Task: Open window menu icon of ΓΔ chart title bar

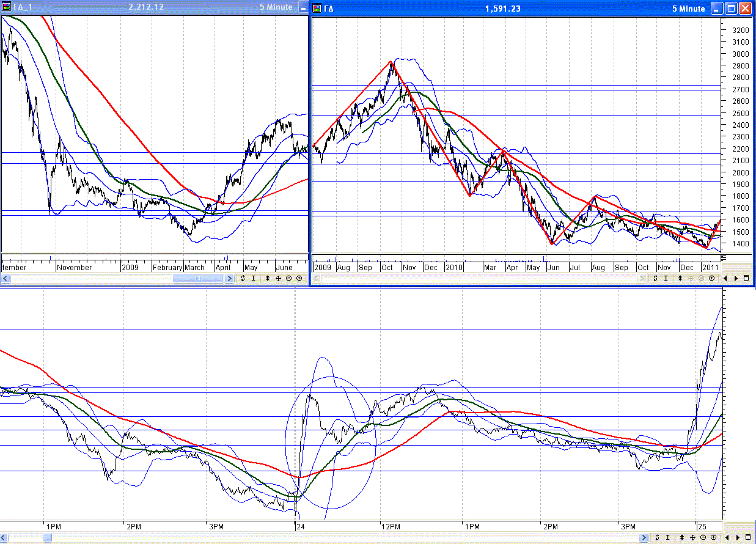Action: click(x=317, y=9)
